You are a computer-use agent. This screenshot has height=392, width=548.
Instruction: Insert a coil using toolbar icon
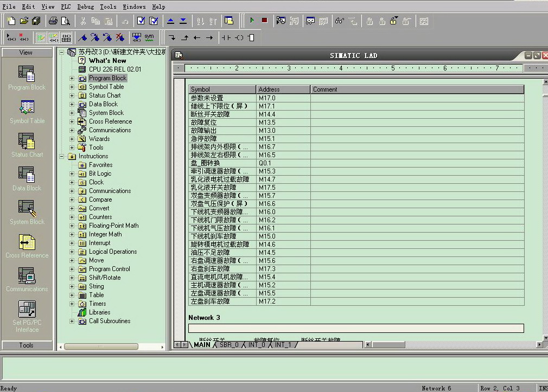click(x=239, y=37)
